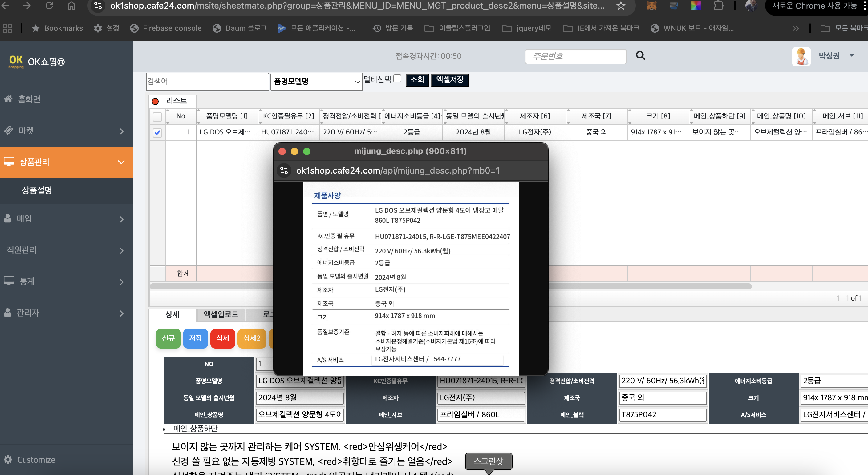868x475 pixels.
Task: Open the 품명모델명 search field dropdown
Action: tap(316, 82)
